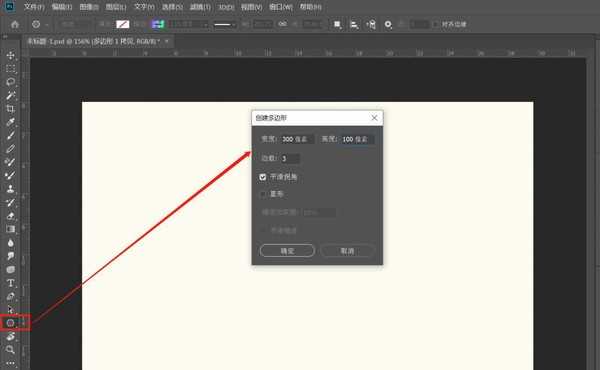Screen dimensions: 600x370
Task: Open the 文字(Y) menu
Action: pyautogui.click(x=144, y=7)
